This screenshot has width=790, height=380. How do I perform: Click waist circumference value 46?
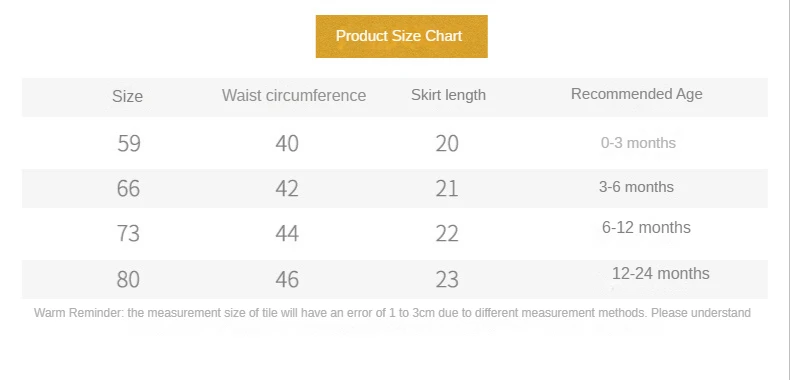point(287,279)
